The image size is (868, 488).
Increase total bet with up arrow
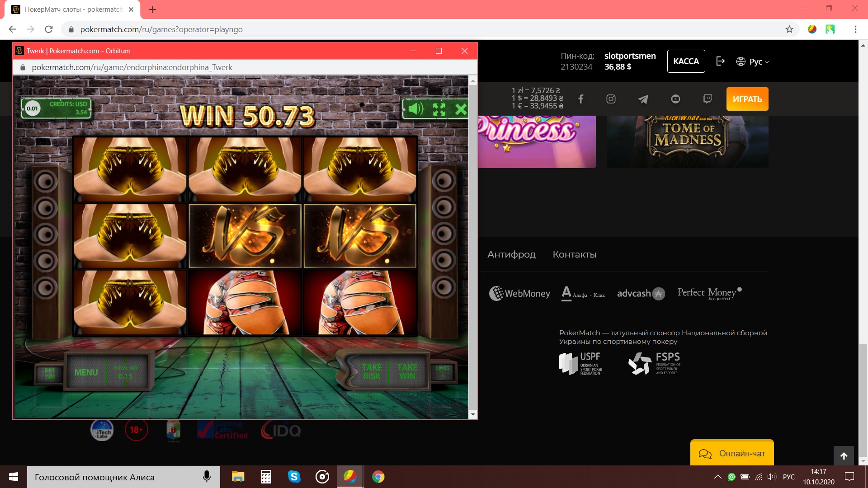point(125,361)
